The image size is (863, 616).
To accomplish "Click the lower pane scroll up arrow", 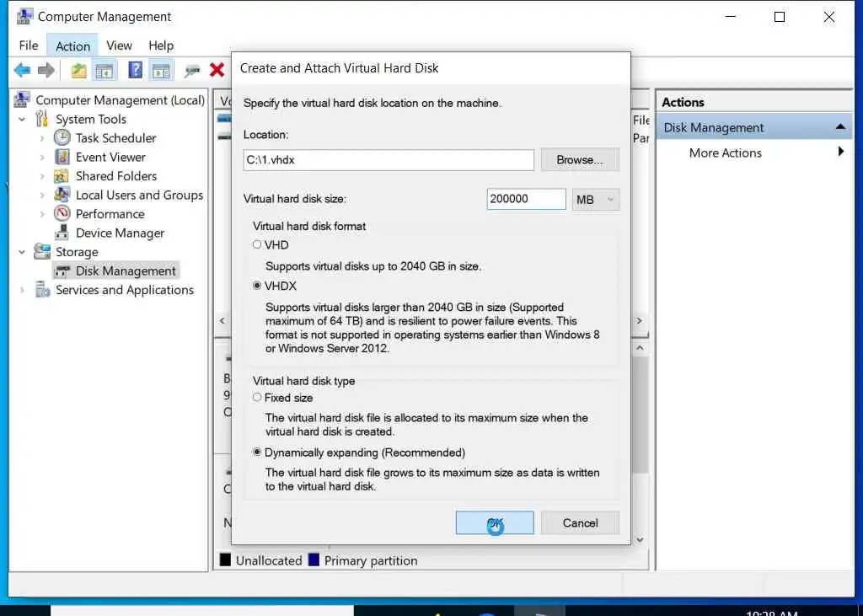I will [x=640, y=348].
